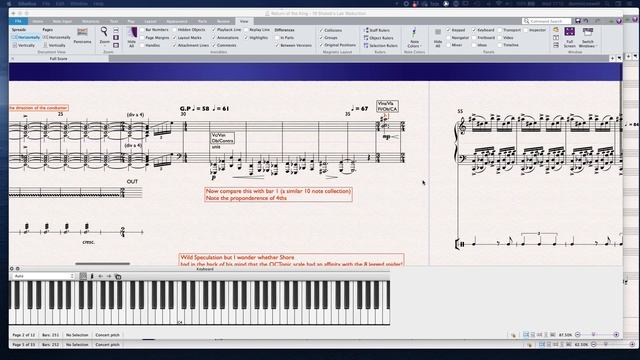
Task: Switch to the Note Input ribbon tab
Action: [x=62, y=21]
